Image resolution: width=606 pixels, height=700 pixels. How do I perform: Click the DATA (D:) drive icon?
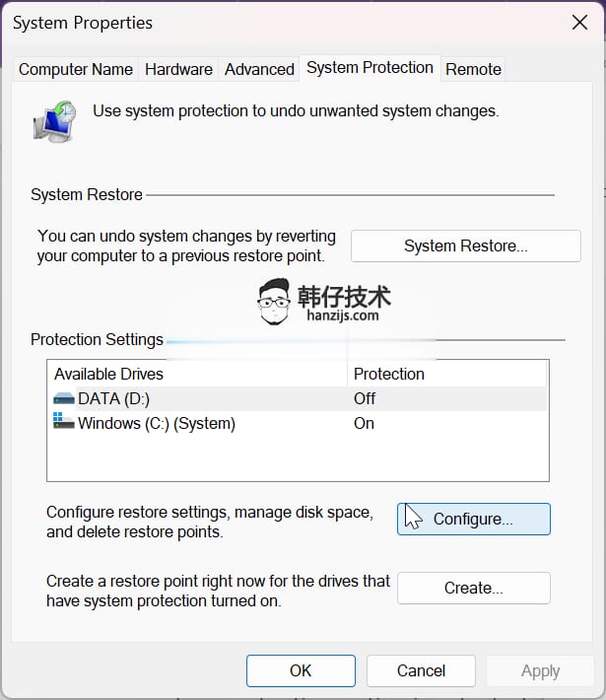click(64, 398)
